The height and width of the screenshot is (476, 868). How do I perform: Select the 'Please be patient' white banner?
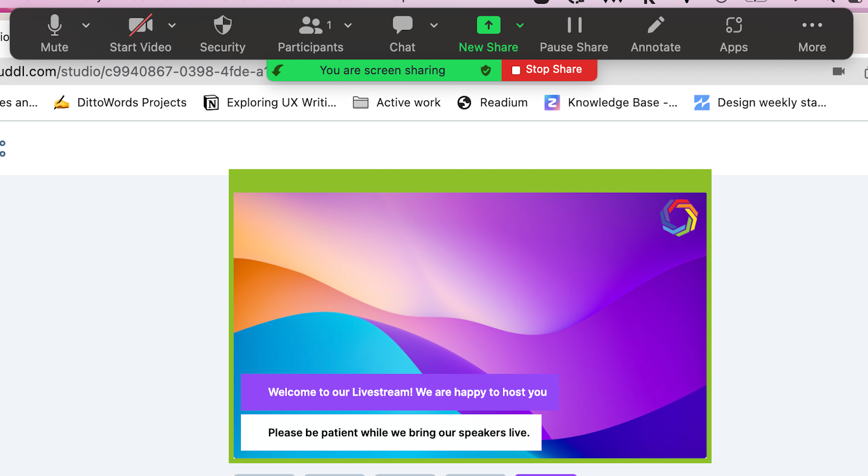391,433
